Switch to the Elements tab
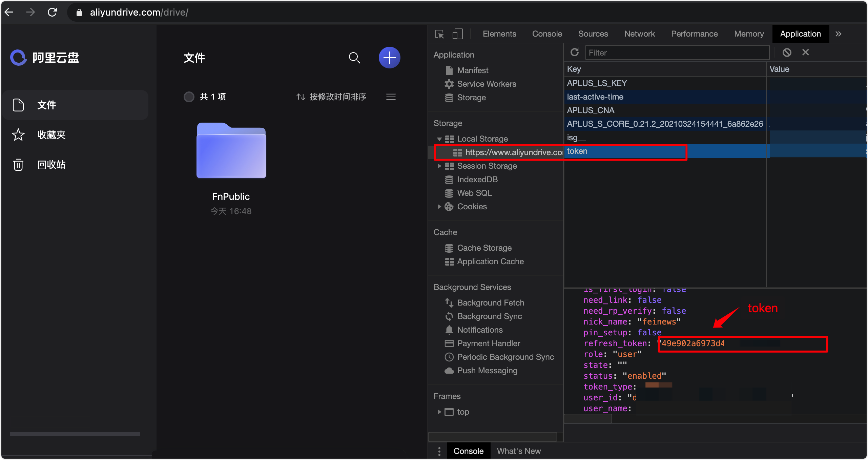868x460 pixels. coord(499,34)
